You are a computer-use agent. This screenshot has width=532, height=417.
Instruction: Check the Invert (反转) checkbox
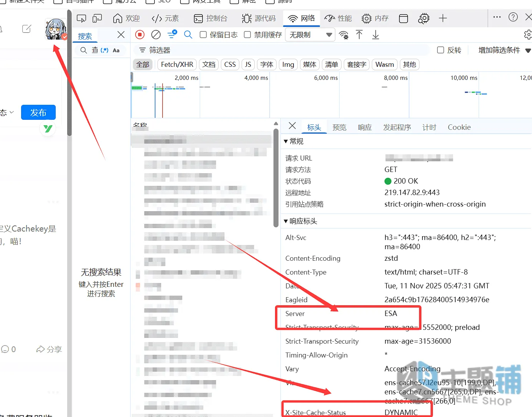coord(441,50)
